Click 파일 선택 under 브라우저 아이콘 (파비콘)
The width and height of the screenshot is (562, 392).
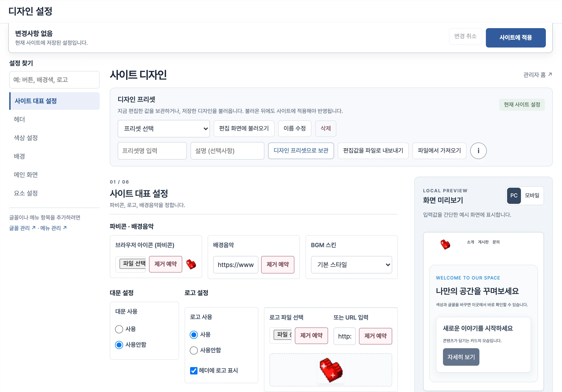tap(132, 264)
